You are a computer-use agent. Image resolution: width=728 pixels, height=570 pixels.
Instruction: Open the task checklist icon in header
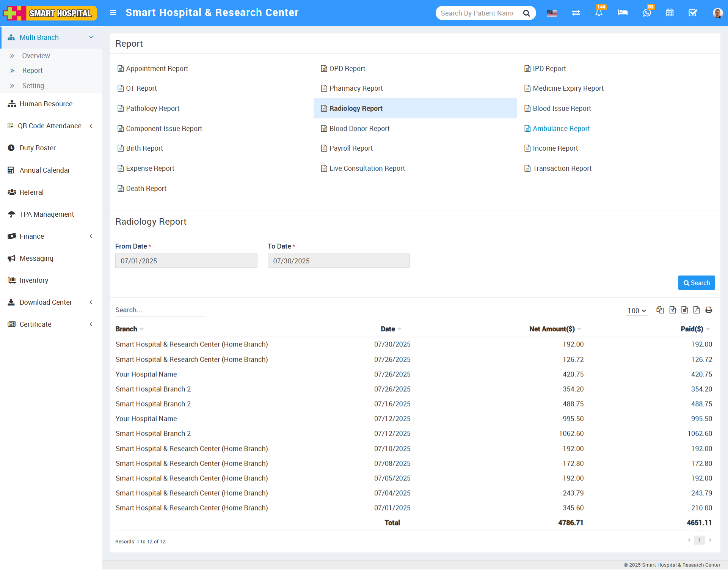[693, 13]
